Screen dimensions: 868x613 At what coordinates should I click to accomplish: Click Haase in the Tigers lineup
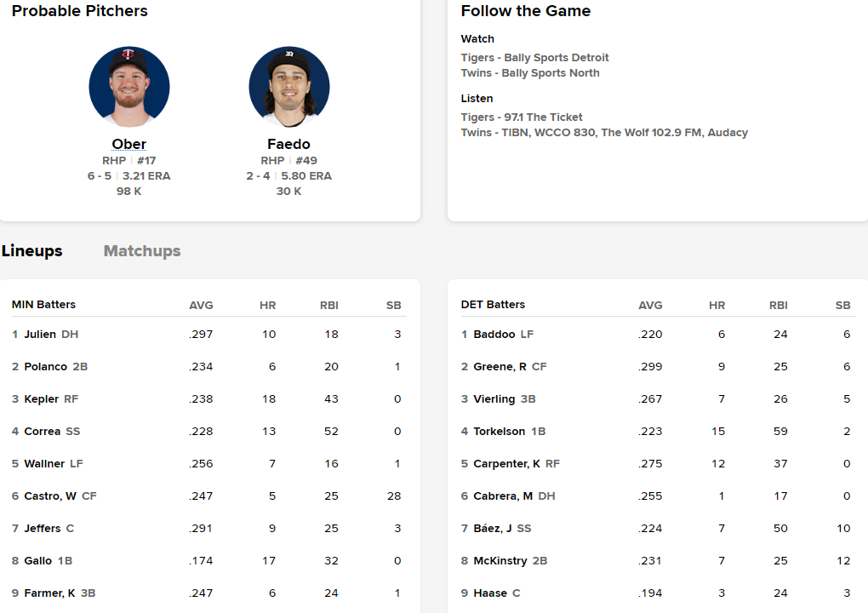click(490, 593)
